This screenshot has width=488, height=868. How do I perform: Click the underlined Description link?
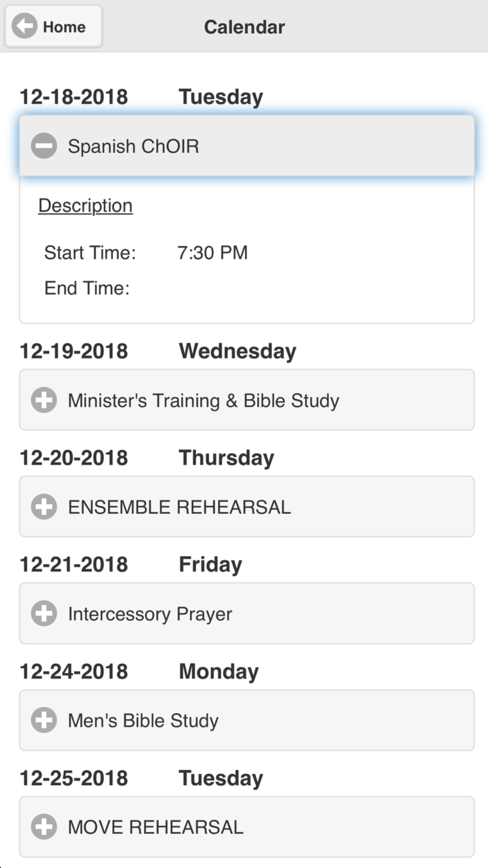(85, 206)
